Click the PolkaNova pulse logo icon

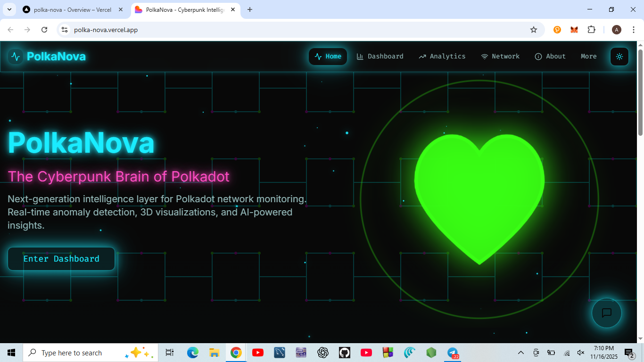click(16, 57)
